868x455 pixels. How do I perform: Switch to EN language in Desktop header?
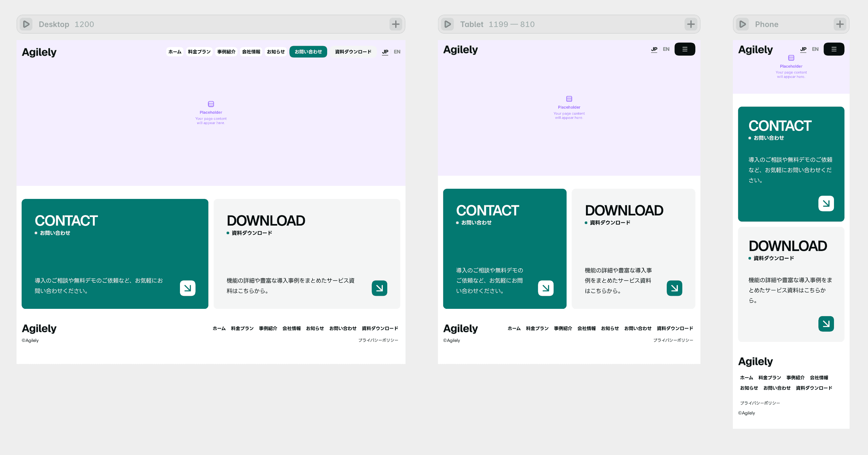397,52
